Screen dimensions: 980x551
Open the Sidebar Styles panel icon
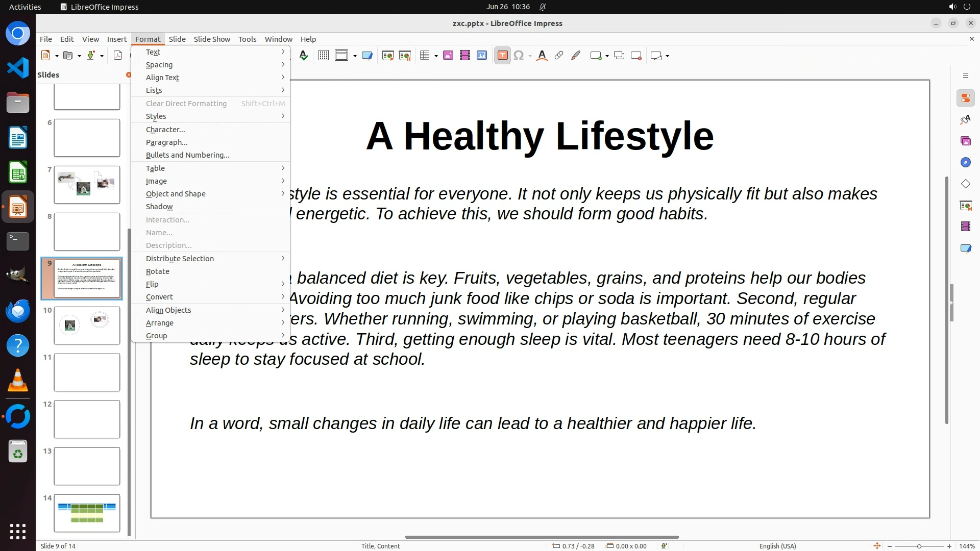(965, 119)
